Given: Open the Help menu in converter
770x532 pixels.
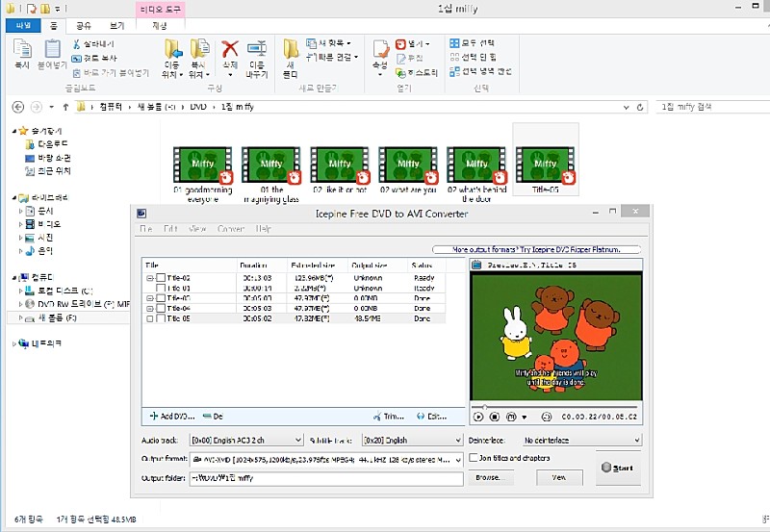Looking at the screenshot, I should 263,229.
